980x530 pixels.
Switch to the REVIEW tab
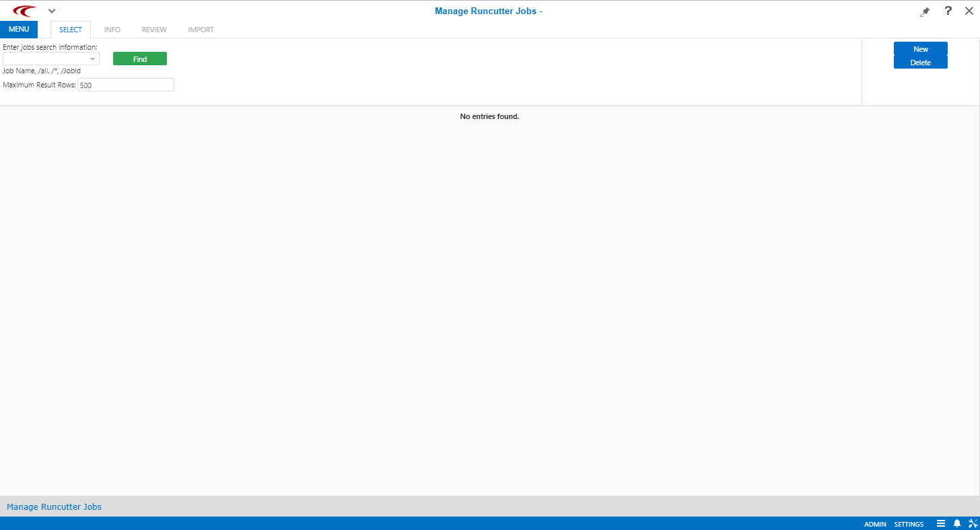pyautogui.click(x=153, y=29)
